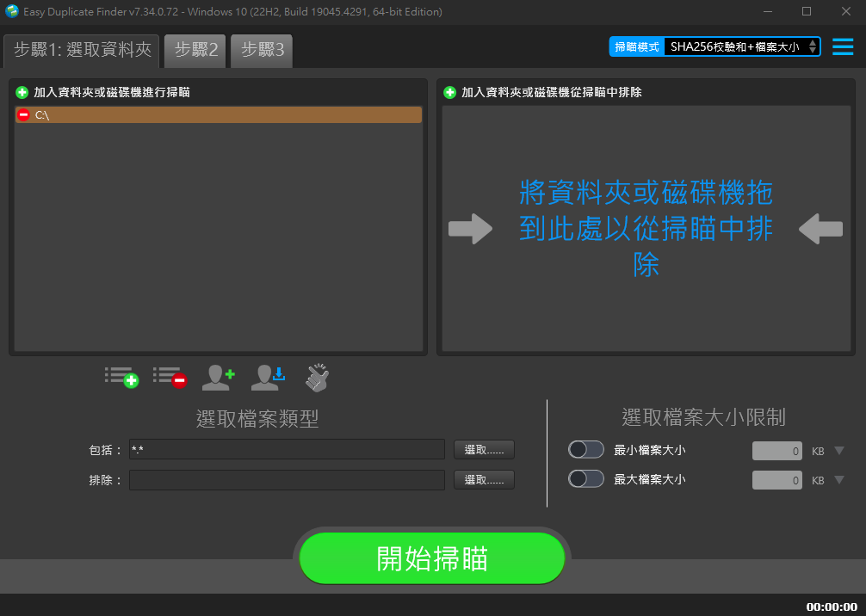
Task: Click the add user profile icon
Action: (218, 378)
